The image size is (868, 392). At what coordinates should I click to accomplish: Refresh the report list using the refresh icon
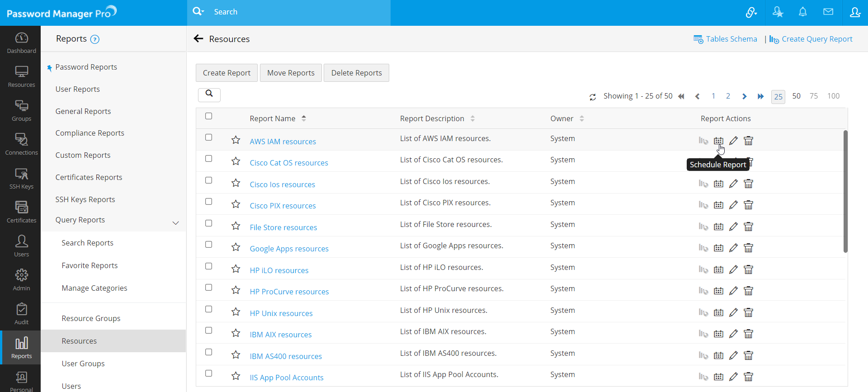tap(592, 97)
